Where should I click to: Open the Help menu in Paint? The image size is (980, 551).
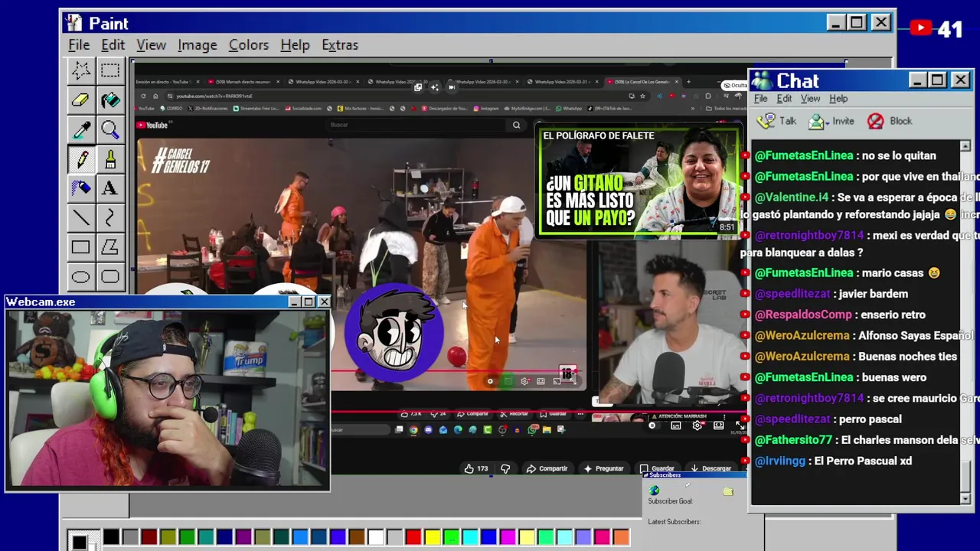click(x=295, y=45)
